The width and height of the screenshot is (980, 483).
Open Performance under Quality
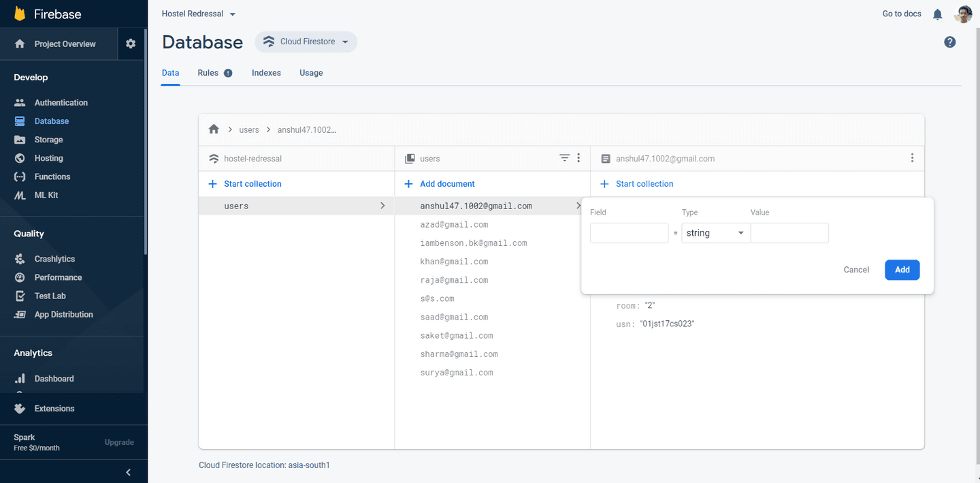click(58, 277)
